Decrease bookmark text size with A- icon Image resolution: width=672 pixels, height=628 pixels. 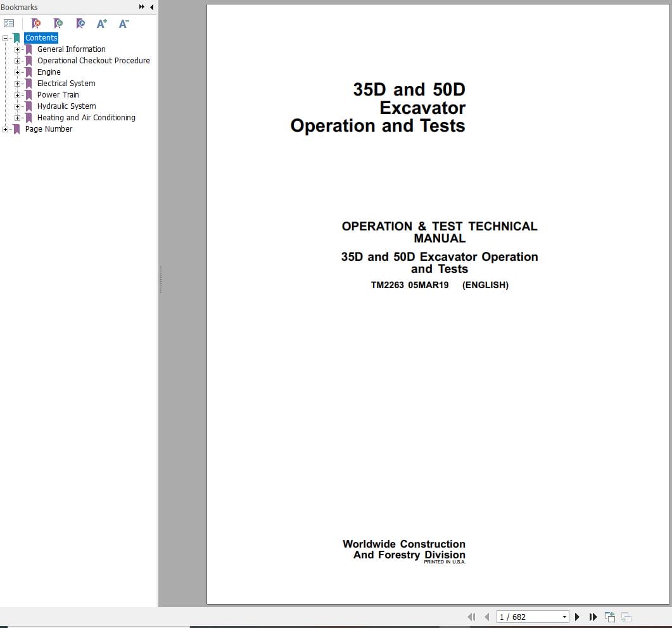(124, 23)
